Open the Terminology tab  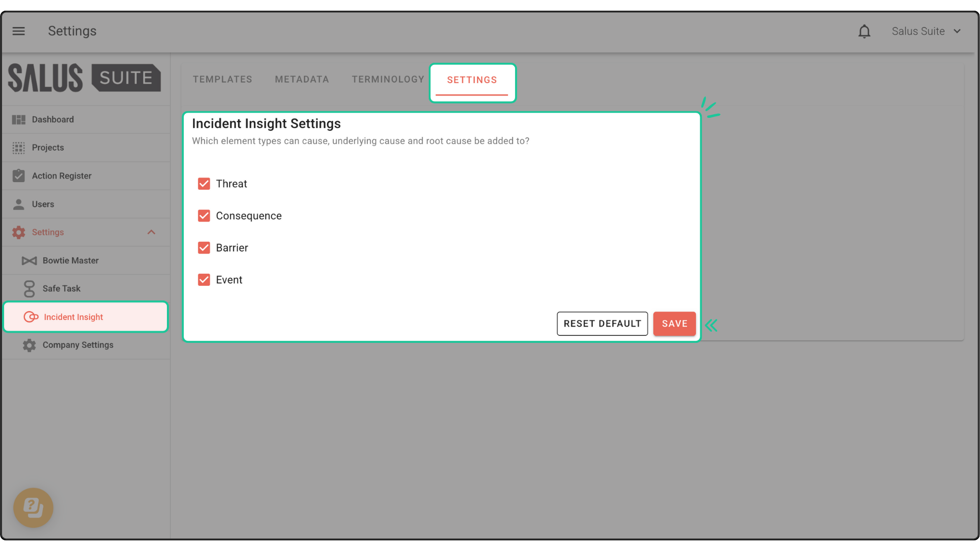pos(388,80)
